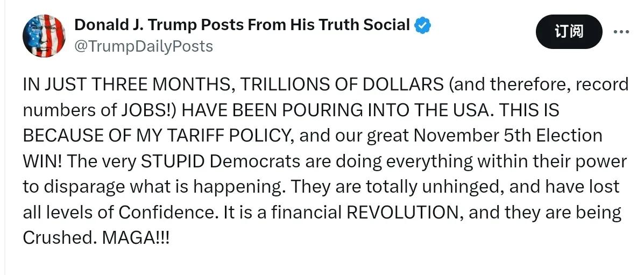Open the account's profile avatar picture

click(44, 36)
